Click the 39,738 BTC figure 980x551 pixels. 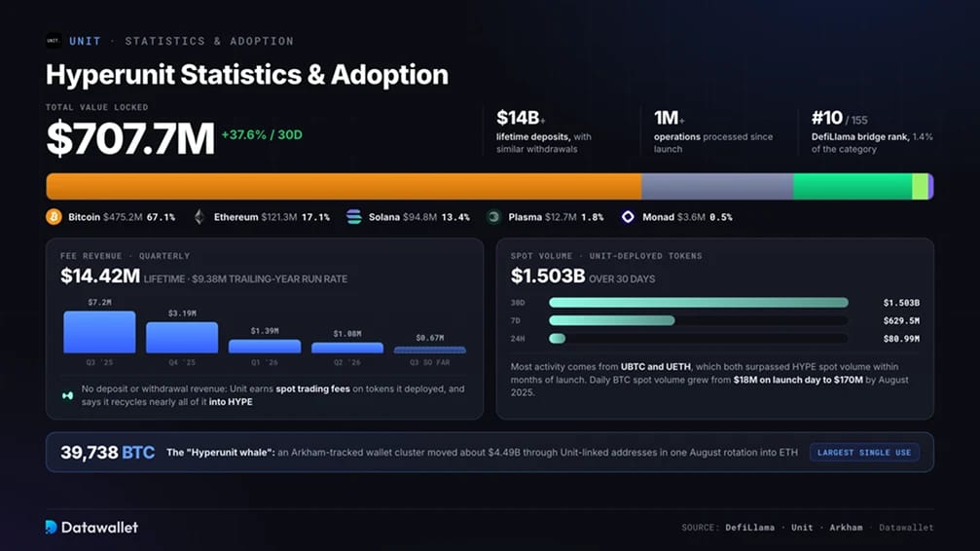tap(107, 452)
